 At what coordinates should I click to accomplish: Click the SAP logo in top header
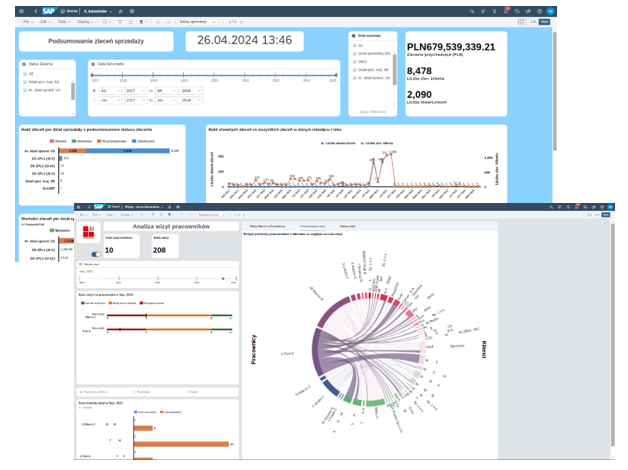coord(47,11)
